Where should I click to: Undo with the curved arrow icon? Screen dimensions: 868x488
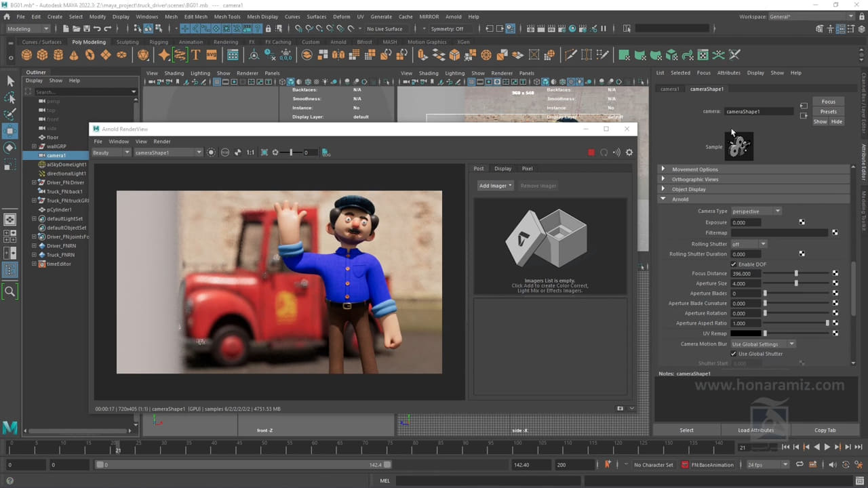[98, 28]
